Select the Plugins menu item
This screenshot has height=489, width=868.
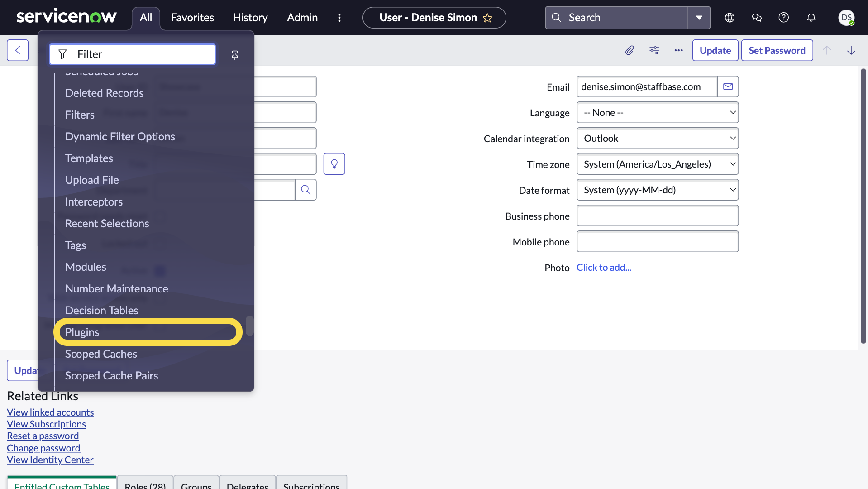point(82,331)
